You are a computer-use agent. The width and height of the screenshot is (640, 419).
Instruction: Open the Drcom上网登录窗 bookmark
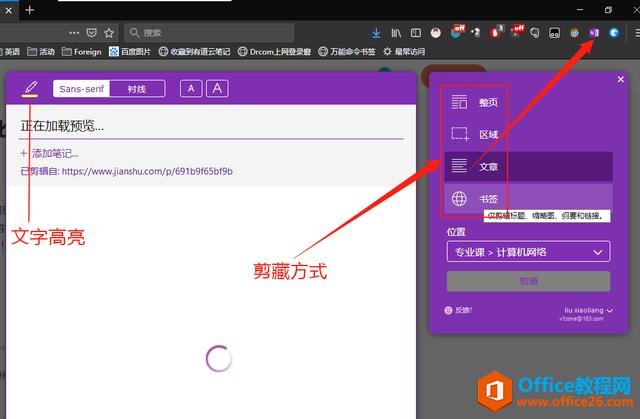(274, 51)
